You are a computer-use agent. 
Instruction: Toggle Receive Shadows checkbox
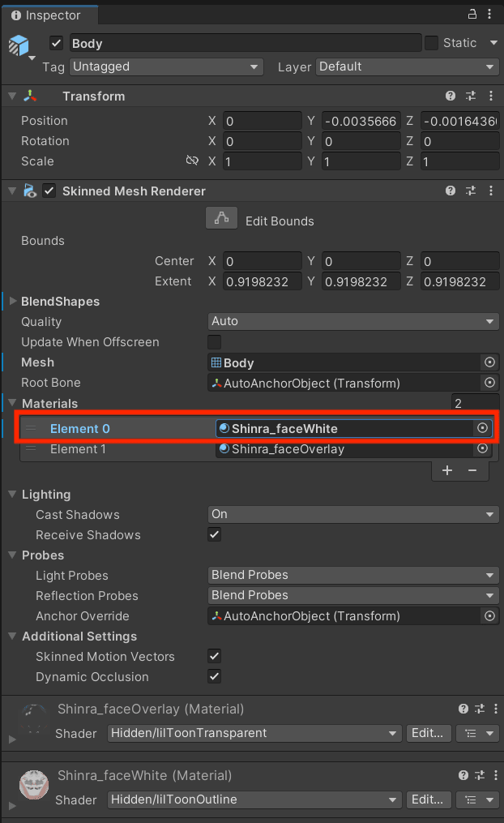(x=214, y=534)
